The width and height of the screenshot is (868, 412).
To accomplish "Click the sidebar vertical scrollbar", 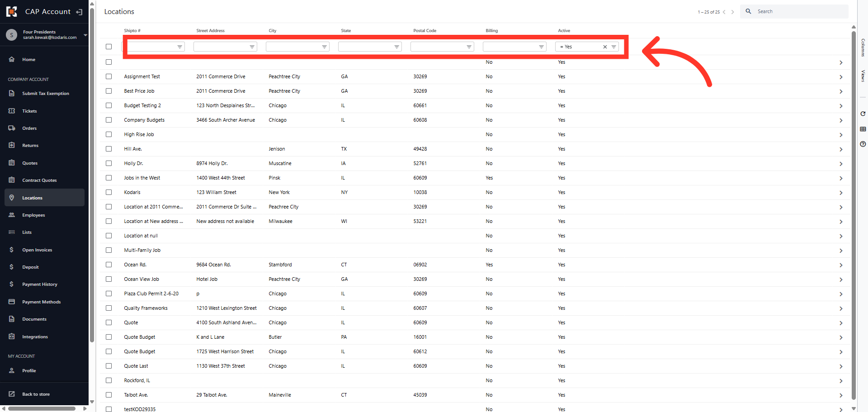I will click(x=92, y=174).
